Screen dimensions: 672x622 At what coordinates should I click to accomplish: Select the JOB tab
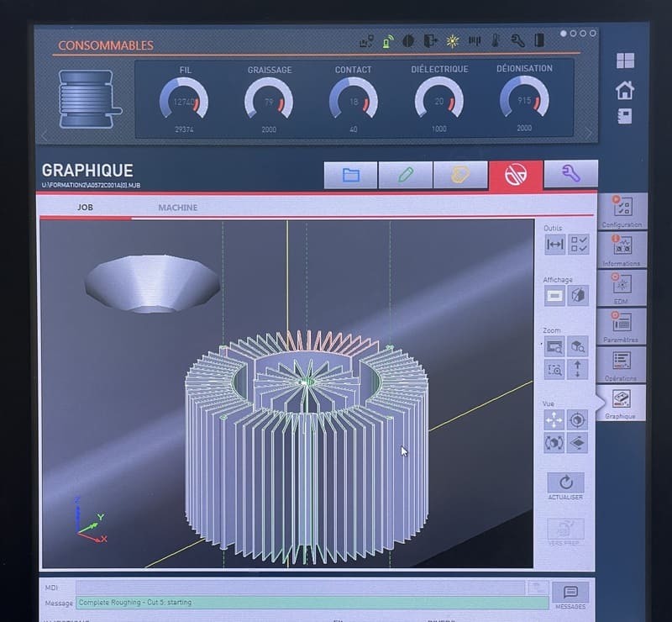pyautogui.click(x=86, y=208)
